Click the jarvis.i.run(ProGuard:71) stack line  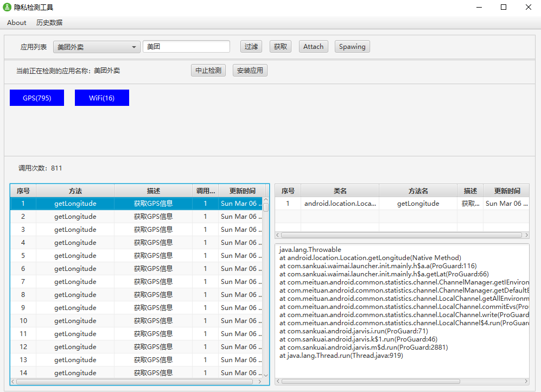(x=354, y=331)
